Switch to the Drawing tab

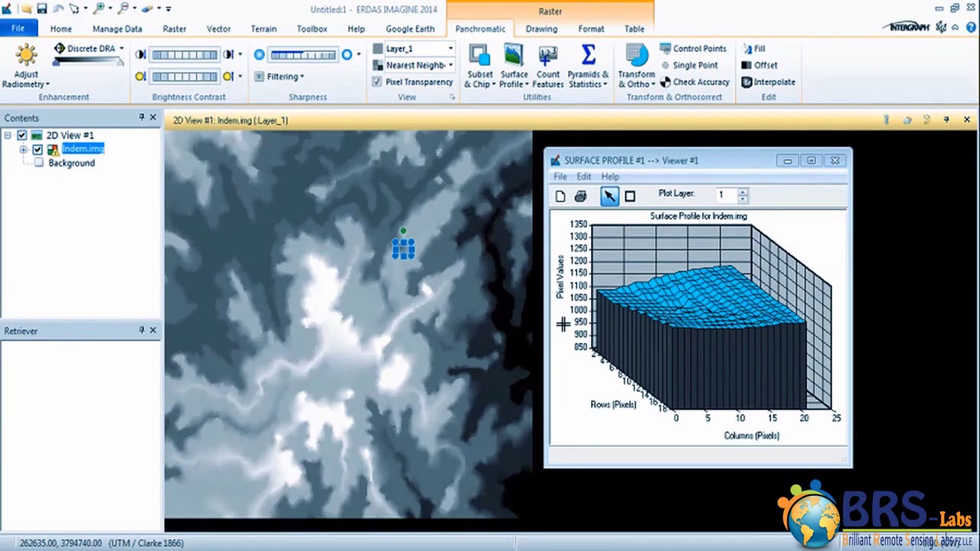tap(541, 28)
